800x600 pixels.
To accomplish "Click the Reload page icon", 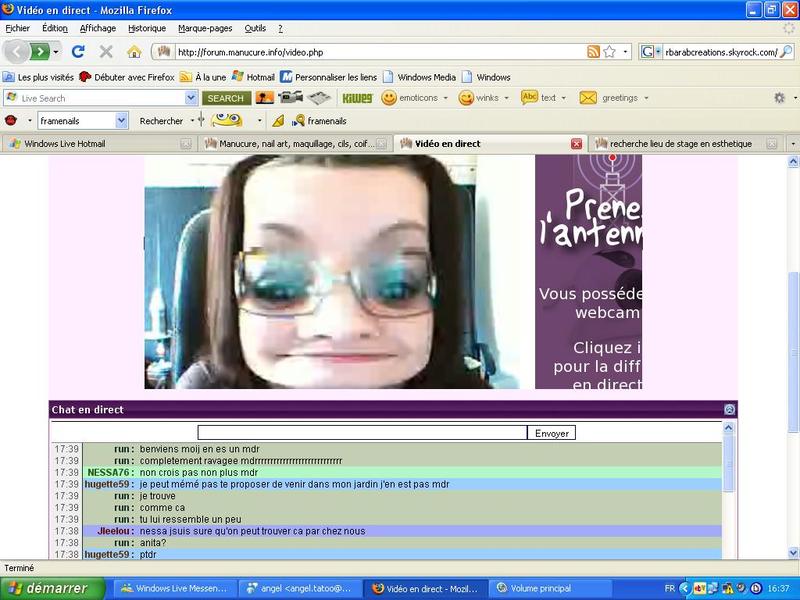I will (x=78, y=51).
